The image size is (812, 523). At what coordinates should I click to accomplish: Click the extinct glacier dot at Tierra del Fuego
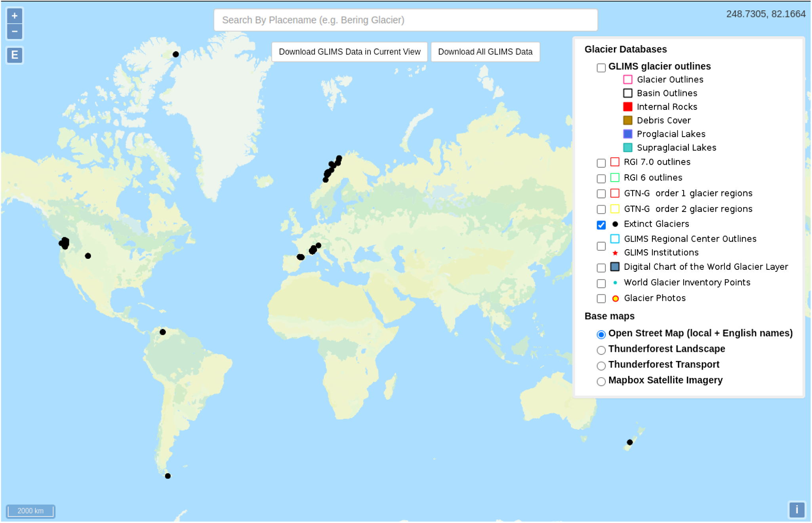tap(168, 476)
